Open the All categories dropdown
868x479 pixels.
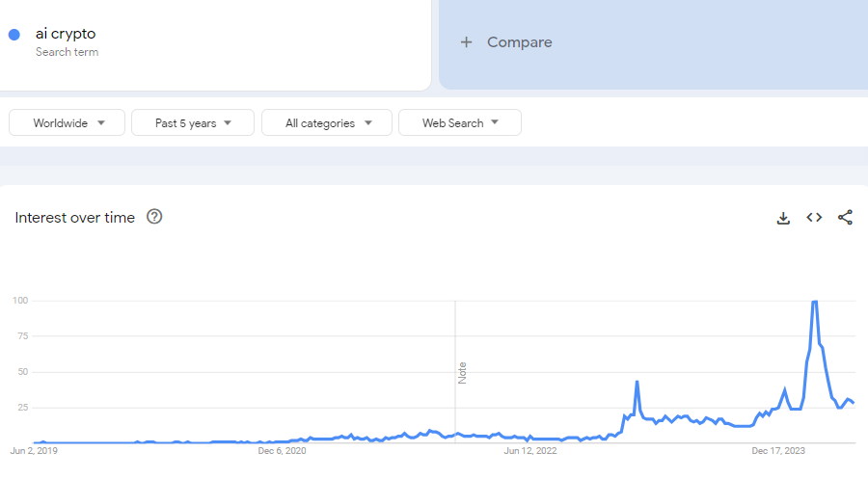[x=327, y=123]
